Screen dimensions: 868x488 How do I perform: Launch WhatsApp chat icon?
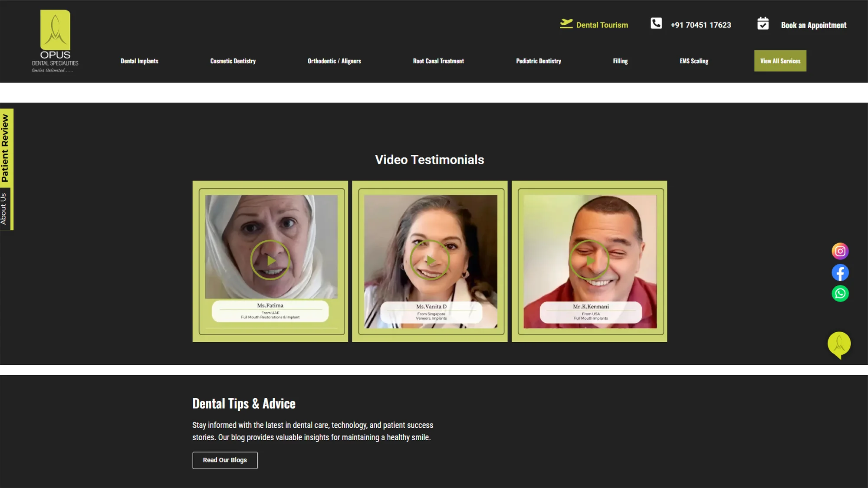(x=840, y=294)
